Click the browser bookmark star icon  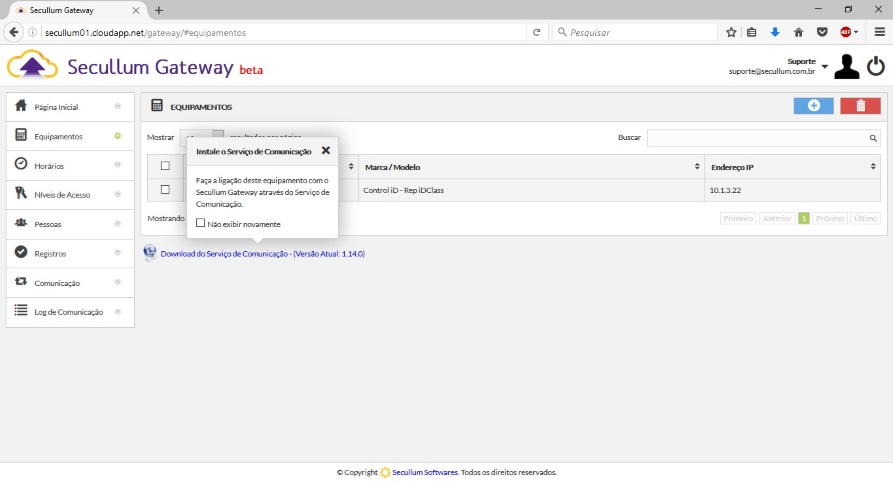(731, 32)
